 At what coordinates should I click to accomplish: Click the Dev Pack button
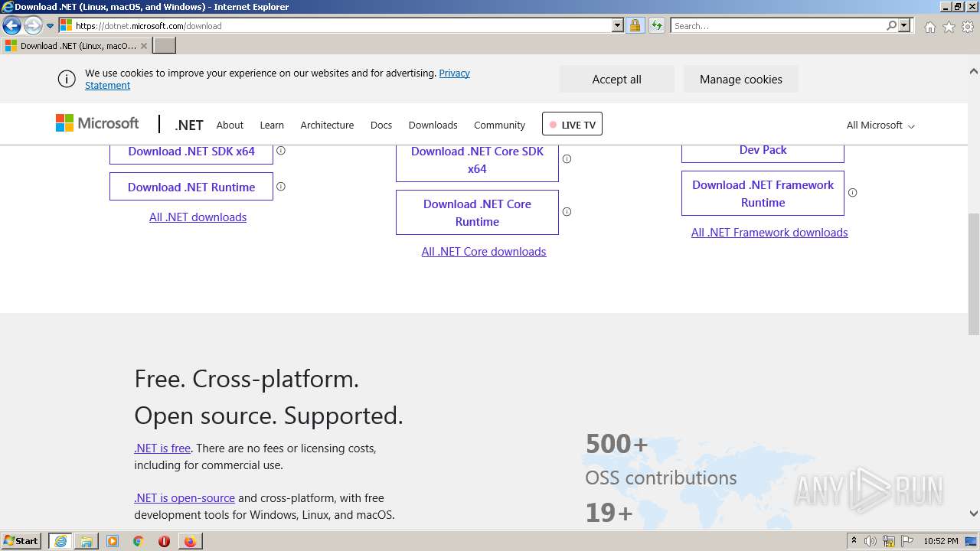point(763,152)
